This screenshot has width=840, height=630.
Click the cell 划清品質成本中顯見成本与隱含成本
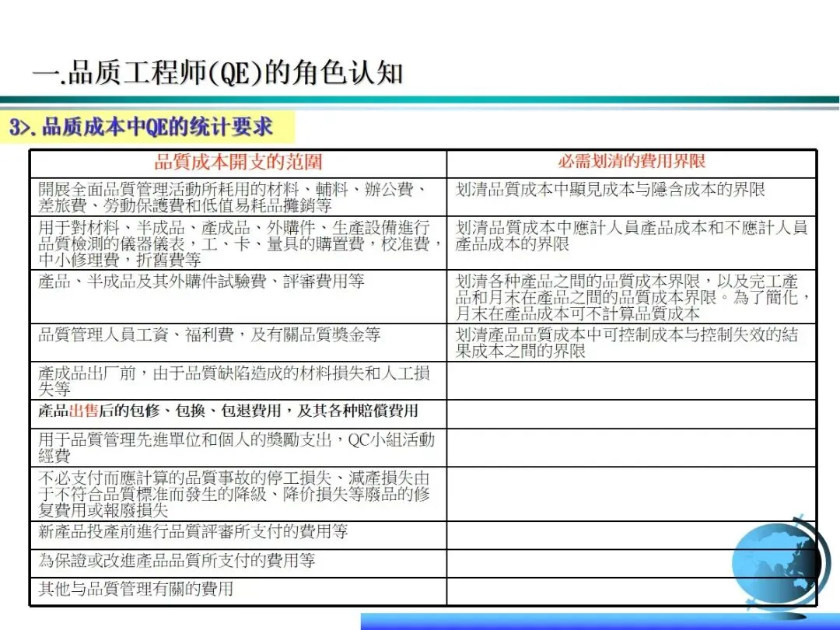point(632,197)
